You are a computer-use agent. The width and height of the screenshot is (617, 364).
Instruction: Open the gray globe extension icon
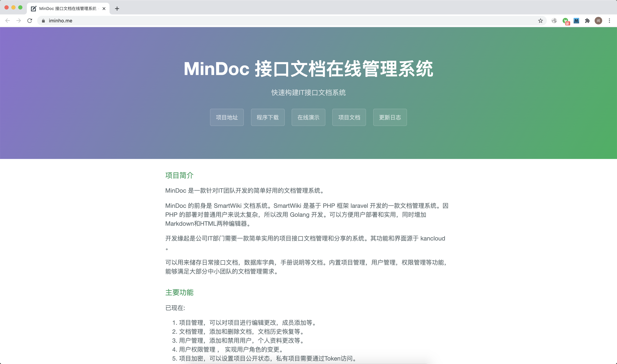click(x=554, y=21)
